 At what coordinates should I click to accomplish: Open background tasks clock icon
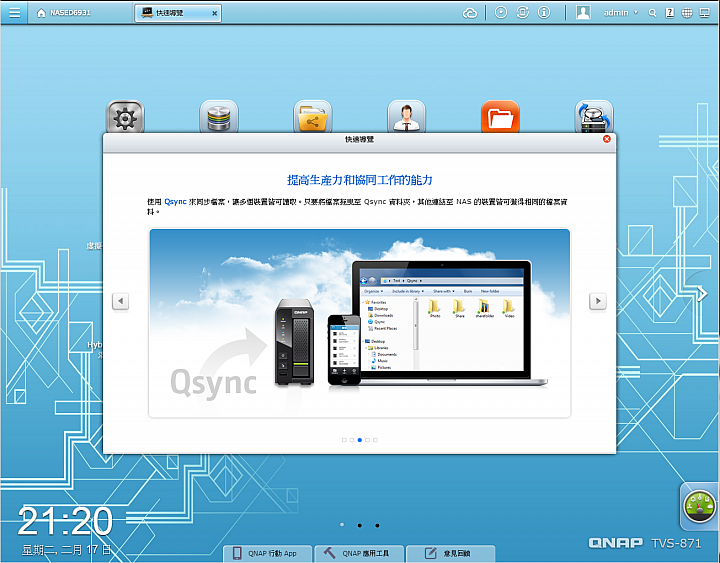coord(501,12)
